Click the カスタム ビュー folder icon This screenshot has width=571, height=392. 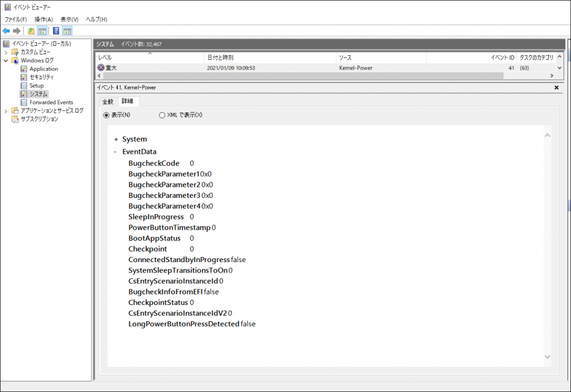tap(15, 52)
